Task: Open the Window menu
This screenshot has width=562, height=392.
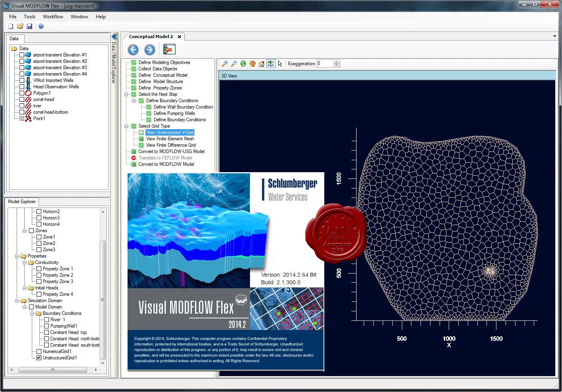Action: click(x=79, y=17)
